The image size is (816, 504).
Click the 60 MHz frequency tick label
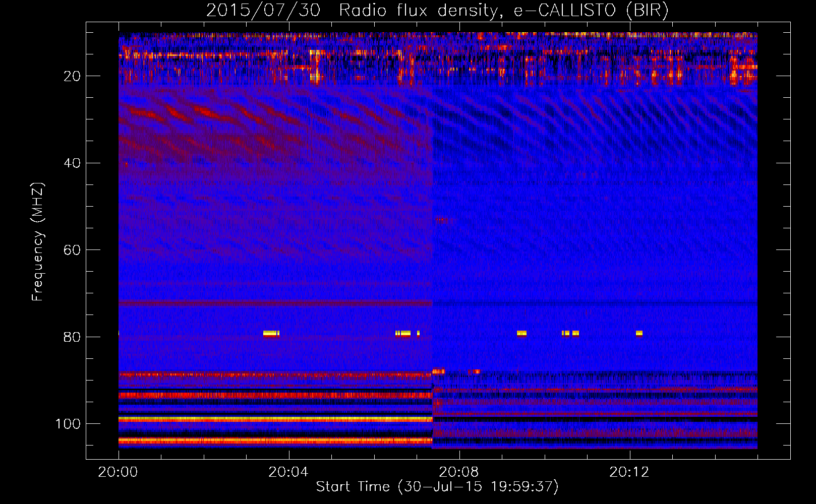pos(72,250)
